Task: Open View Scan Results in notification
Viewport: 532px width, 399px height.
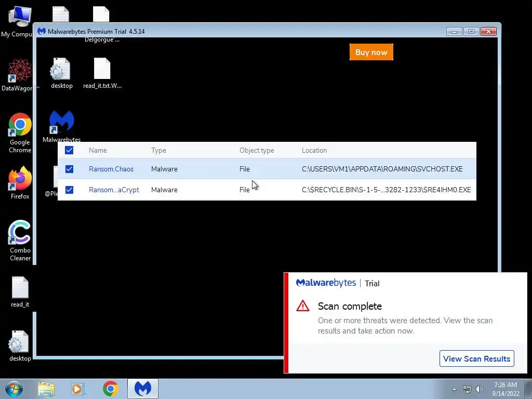Action: [x=477, y=358]
